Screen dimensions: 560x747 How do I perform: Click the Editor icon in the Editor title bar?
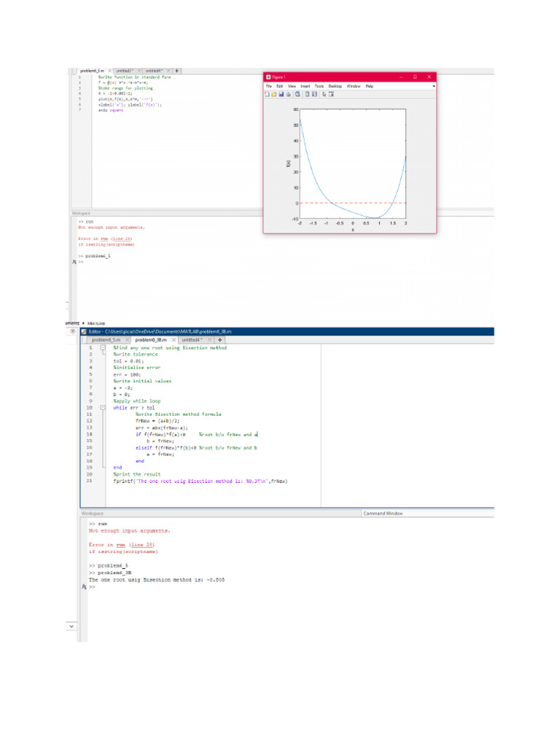pos(85,332)
